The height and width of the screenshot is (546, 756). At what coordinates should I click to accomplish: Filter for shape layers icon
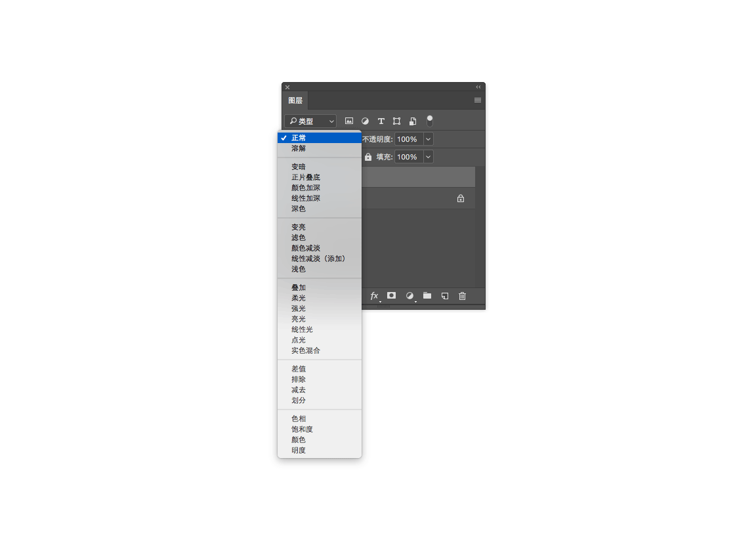pos(396,121)
